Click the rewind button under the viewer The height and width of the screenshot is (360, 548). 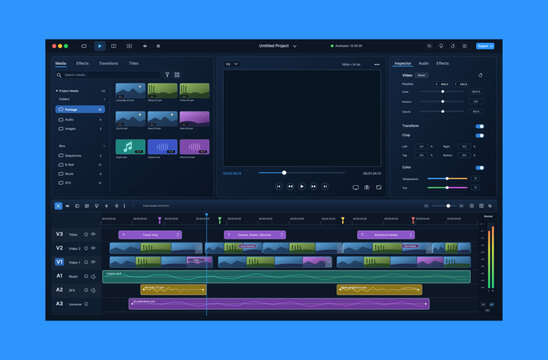coord(290,186)
